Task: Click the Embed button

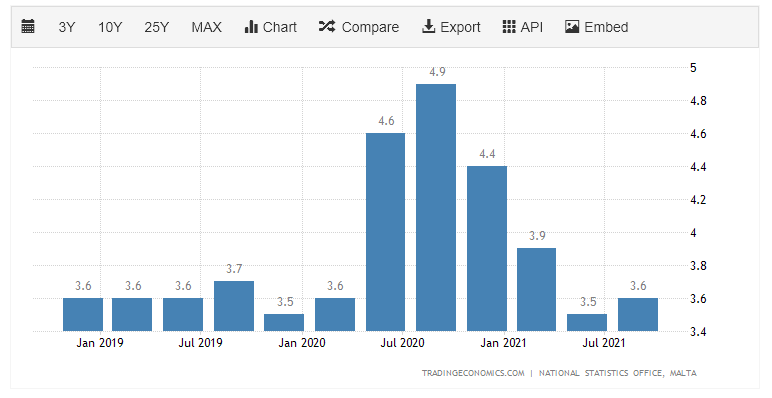Action: (596, 27)
